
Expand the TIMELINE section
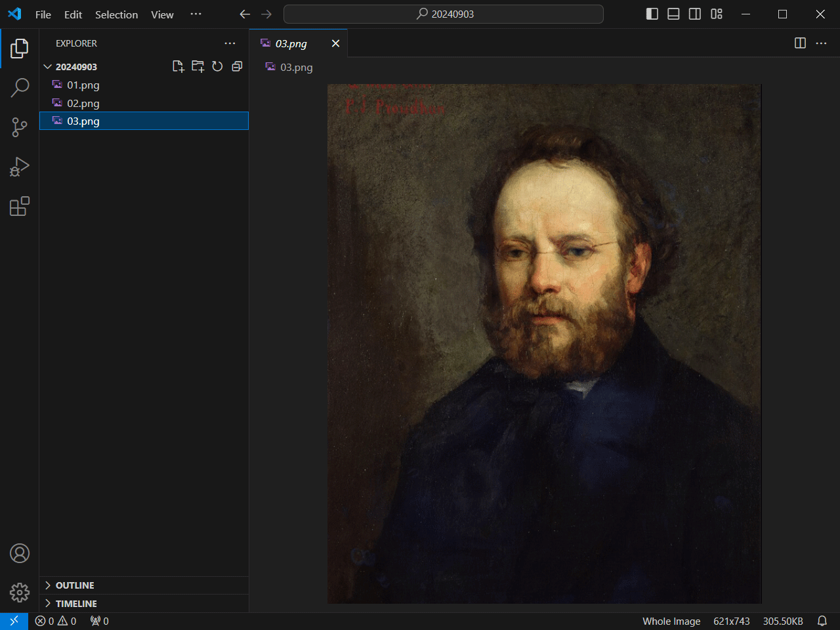click(144, 604)
